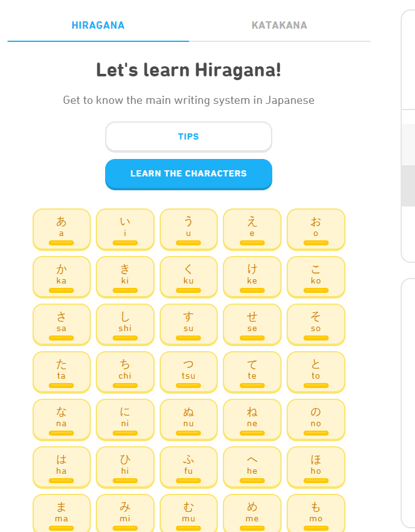Tap the き 'ki' character card
The image size is (415, 532).
pyautogui.click(x=125, y=277)
